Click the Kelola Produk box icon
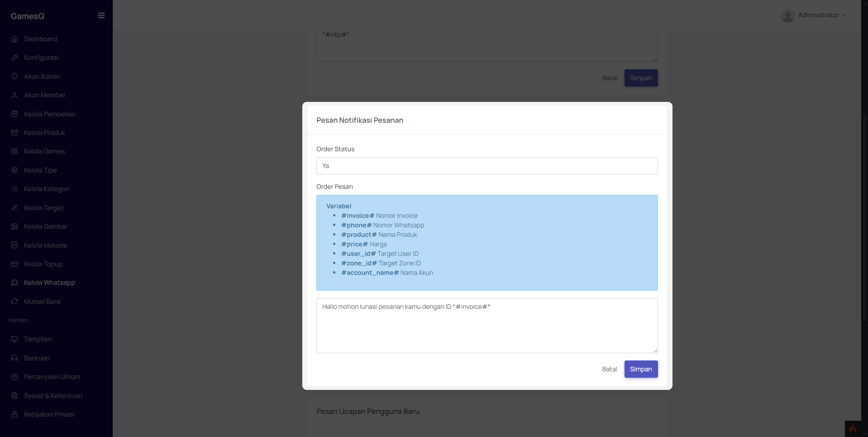The image size is (868, 437). (14, 133)
